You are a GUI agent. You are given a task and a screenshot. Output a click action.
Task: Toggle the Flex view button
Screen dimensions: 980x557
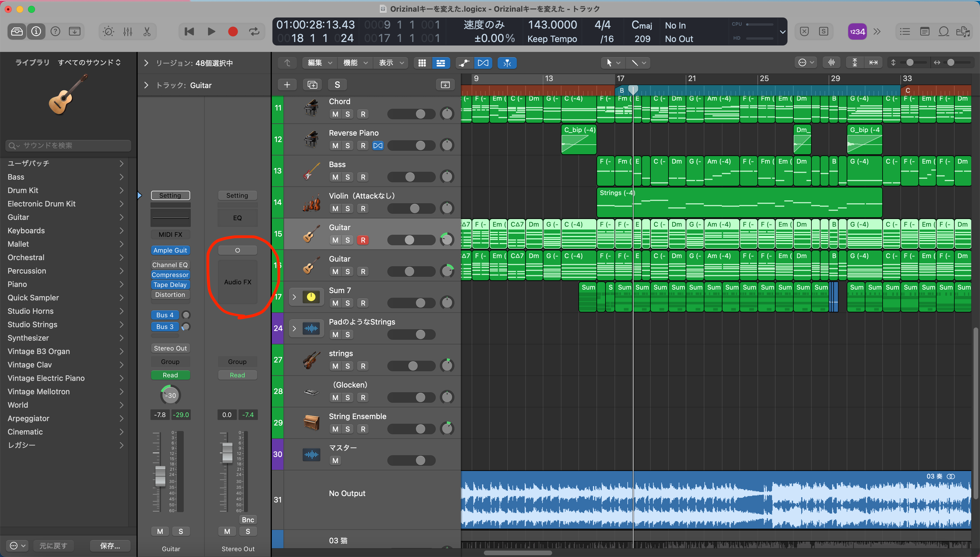pos(483,63)
